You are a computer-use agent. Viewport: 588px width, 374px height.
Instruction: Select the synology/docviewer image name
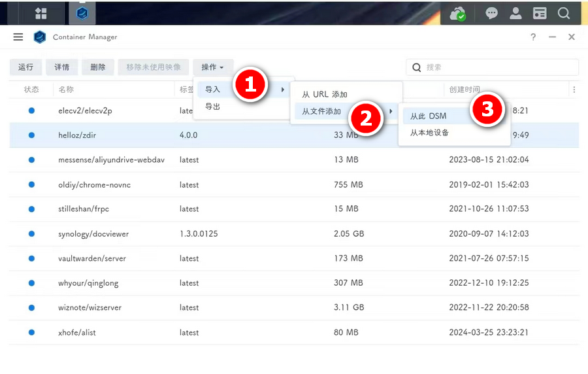pos(93,233)
